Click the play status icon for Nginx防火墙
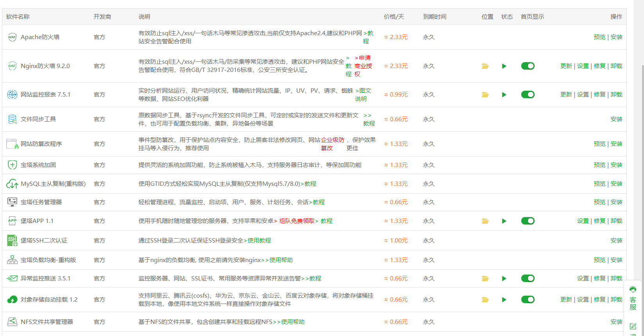The height and width of the screenshot is (336, 644). [504, 66]
